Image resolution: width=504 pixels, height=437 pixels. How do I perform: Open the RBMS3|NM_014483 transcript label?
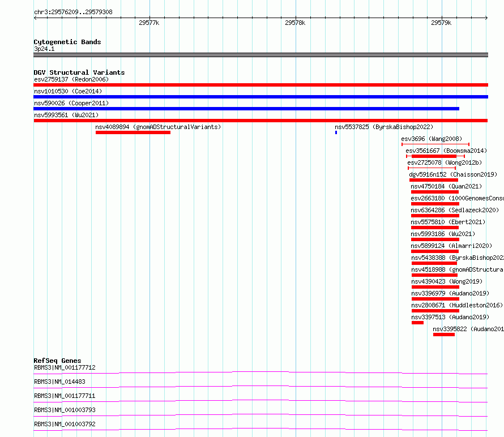click(x=59, y=382)
